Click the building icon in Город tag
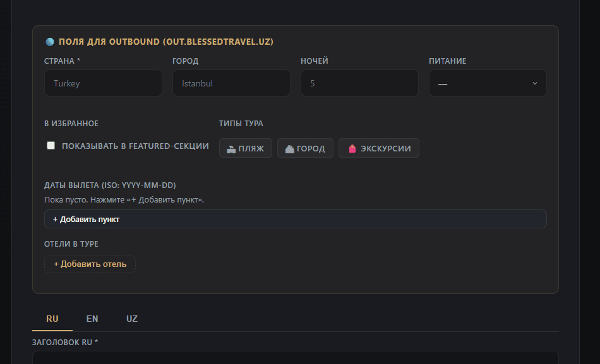The image size is (600, 364). [x=290, y=149]
